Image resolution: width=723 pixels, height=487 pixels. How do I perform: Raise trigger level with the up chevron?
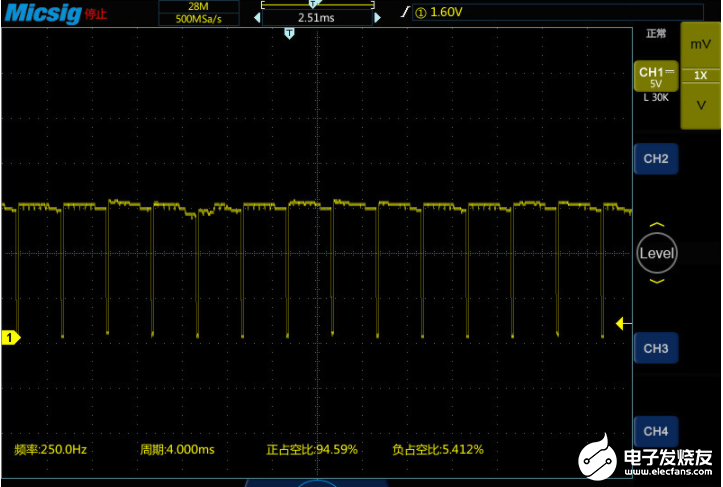click(x=657, y=225)
